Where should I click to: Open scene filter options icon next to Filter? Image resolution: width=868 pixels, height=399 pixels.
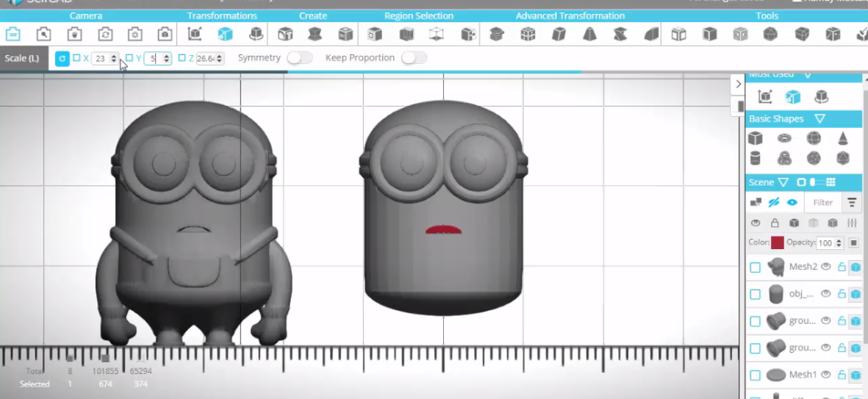(x=851, y=203)
